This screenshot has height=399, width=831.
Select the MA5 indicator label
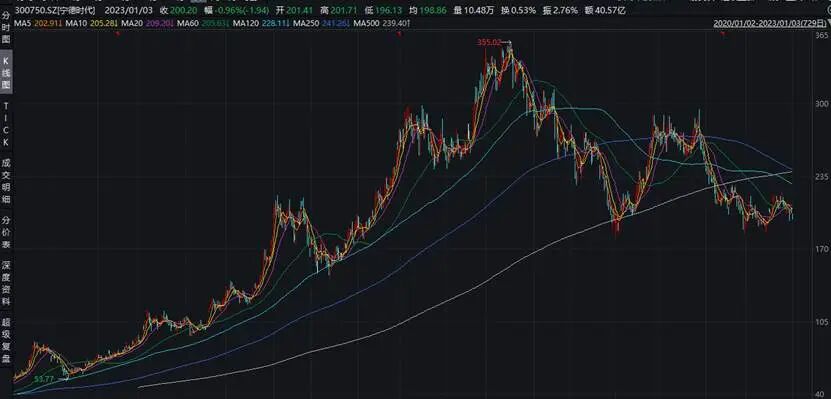pyautogui.click(x=22, y=23)
